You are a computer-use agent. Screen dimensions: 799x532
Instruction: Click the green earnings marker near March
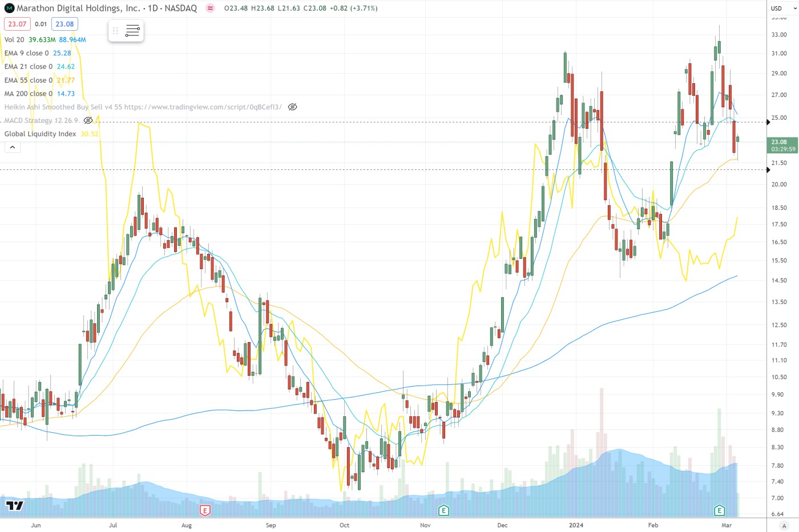click(x=719, y=510)
